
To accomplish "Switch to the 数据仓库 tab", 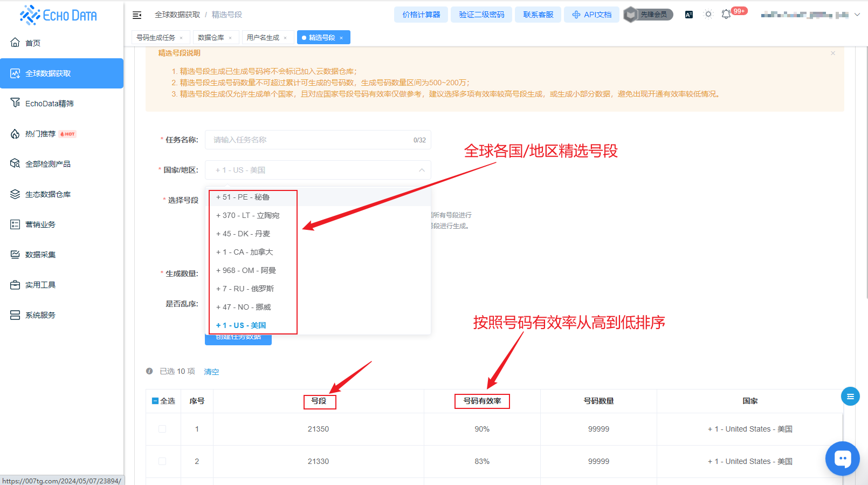I will pyautogui.click(x=211, y=37).
